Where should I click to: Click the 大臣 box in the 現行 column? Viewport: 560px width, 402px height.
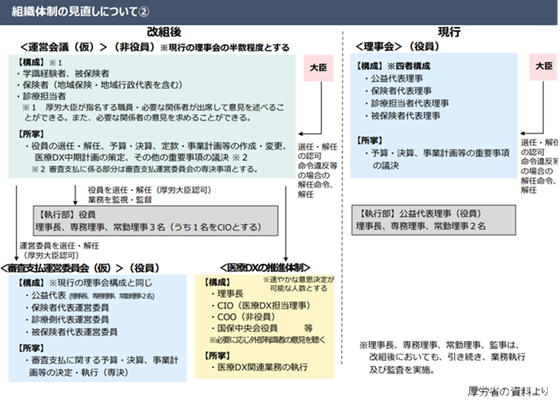point(544,66)
